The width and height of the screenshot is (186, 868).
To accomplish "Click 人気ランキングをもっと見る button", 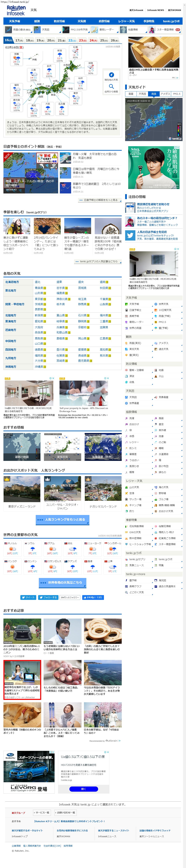I will (x=63, y=519).
